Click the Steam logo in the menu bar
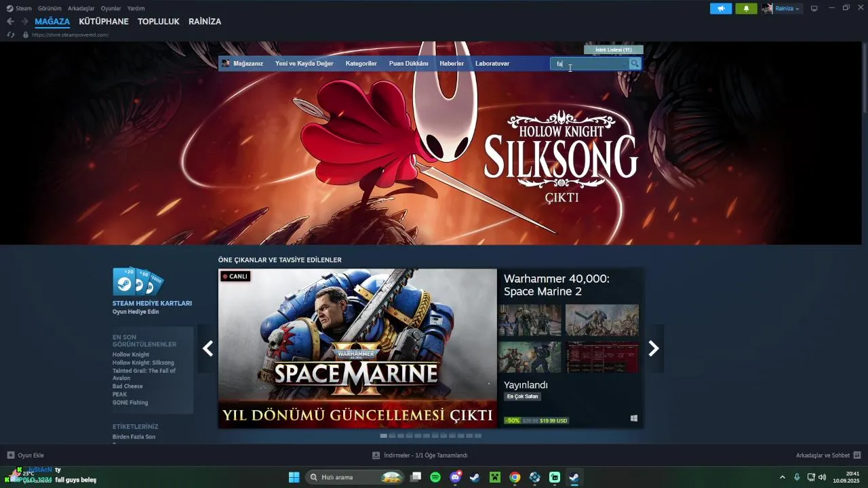 (9, 8)
